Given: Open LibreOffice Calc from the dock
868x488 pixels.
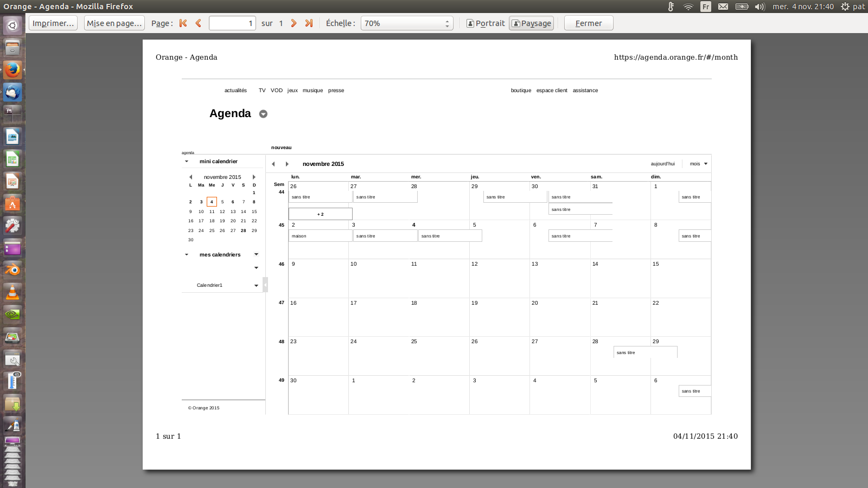Looking at the screenshot, I should 12,159.
